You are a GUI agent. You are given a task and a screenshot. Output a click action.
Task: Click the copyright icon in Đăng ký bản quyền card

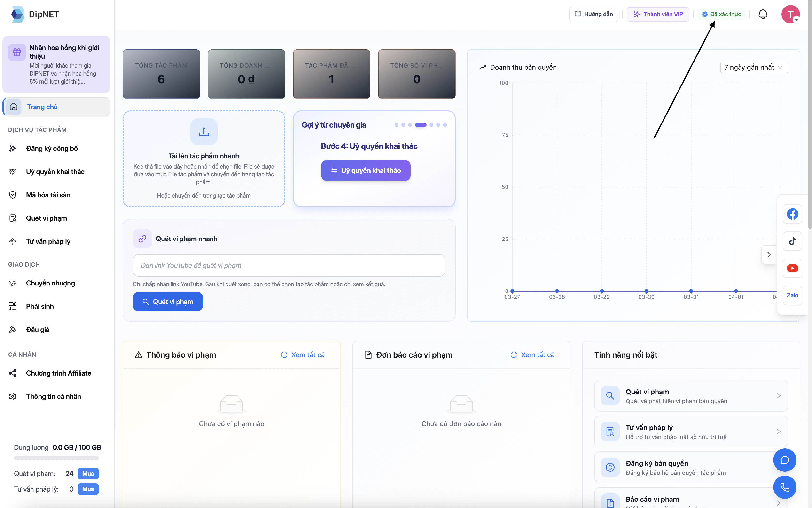coord(610,467)
